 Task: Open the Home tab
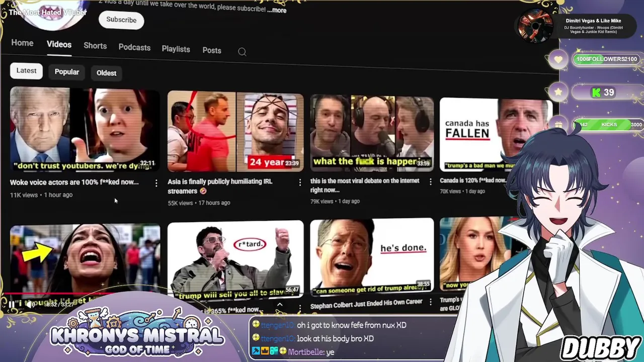22,43
